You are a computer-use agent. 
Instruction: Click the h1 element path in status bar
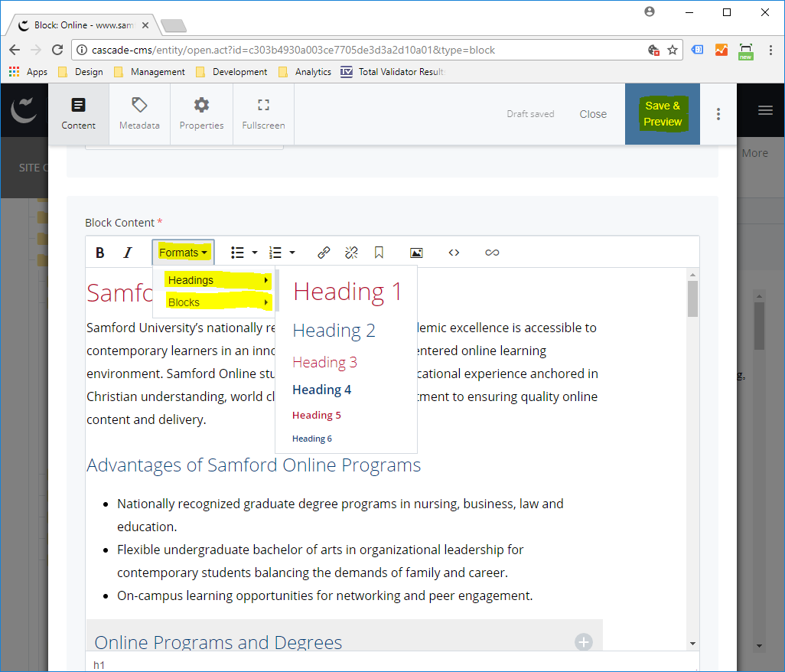click(99, 665)
